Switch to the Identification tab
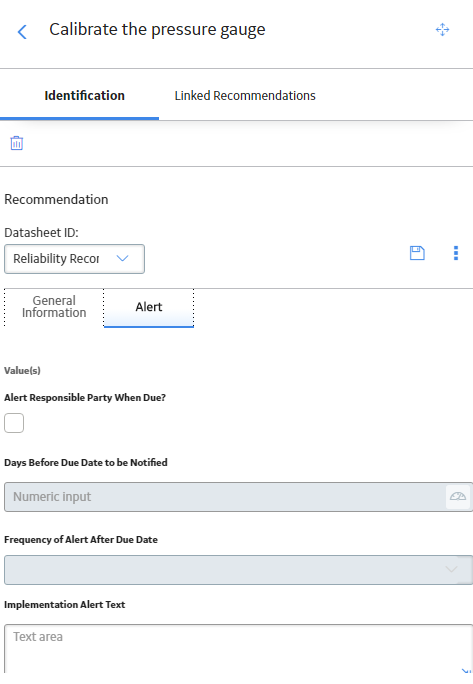Screen dimensions: 473x684 tap(84, 96)
